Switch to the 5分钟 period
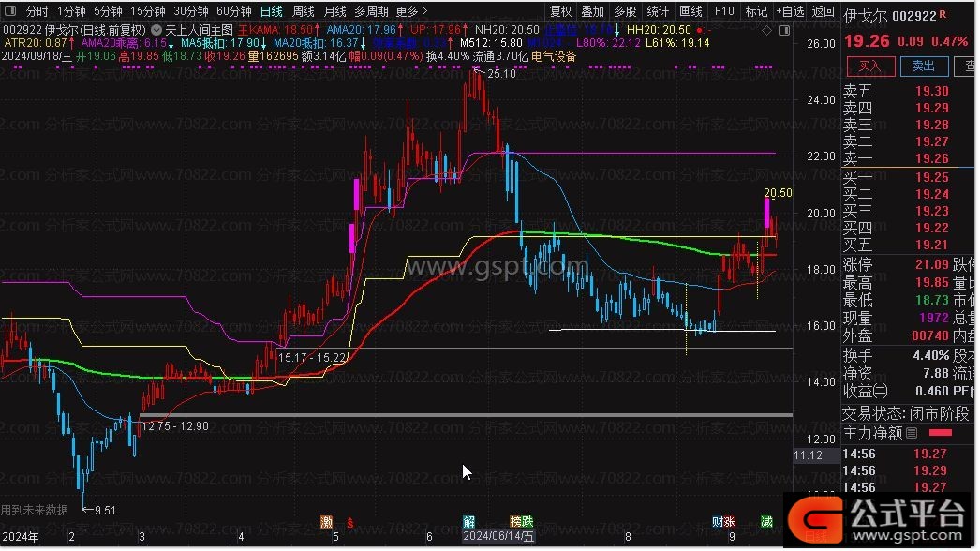Viewport: 980px width, 551px height. [x=108, y=11]
